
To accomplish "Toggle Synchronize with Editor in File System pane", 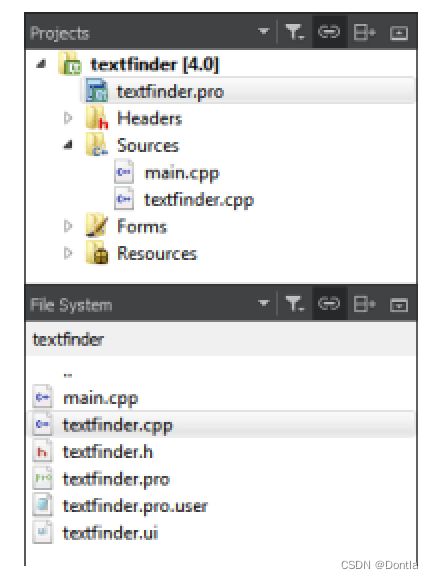I will pos(329,304).
